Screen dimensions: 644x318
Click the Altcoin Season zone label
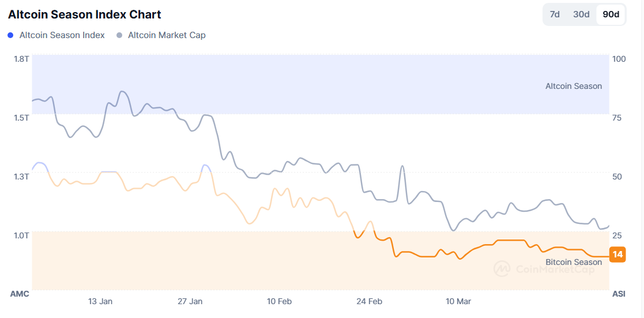coord(573,86)
